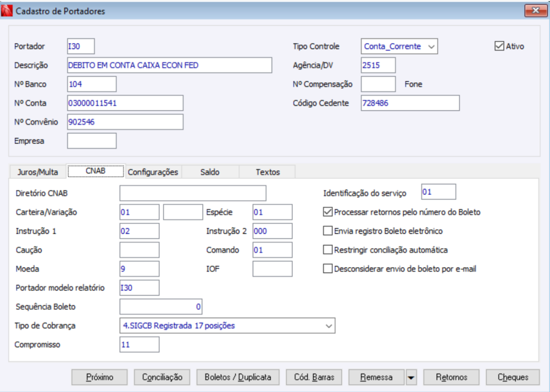Switch to the Juros/Multa tab
The width and height of the screenshot is (550, 392).
click(37, 172)
